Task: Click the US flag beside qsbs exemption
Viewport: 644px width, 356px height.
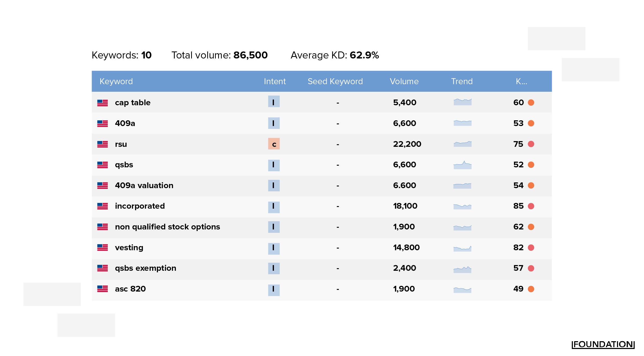Action: tap(102, 268)
